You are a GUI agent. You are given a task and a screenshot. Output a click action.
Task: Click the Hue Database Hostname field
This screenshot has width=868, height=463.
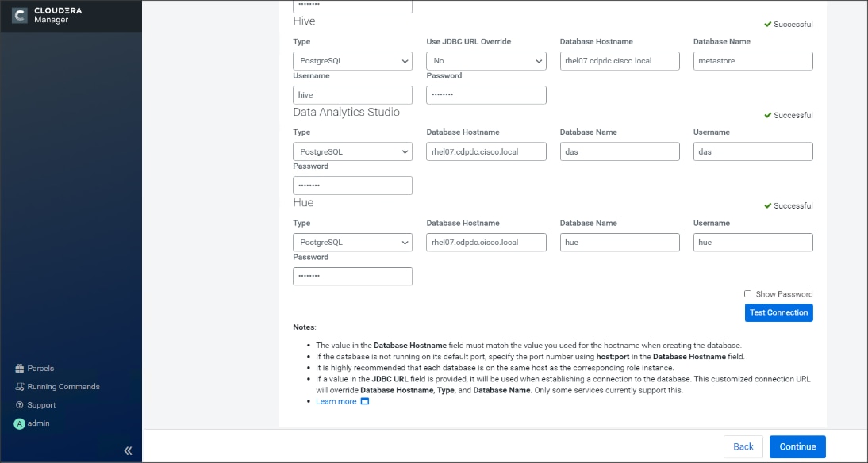[x=486, y=243]
